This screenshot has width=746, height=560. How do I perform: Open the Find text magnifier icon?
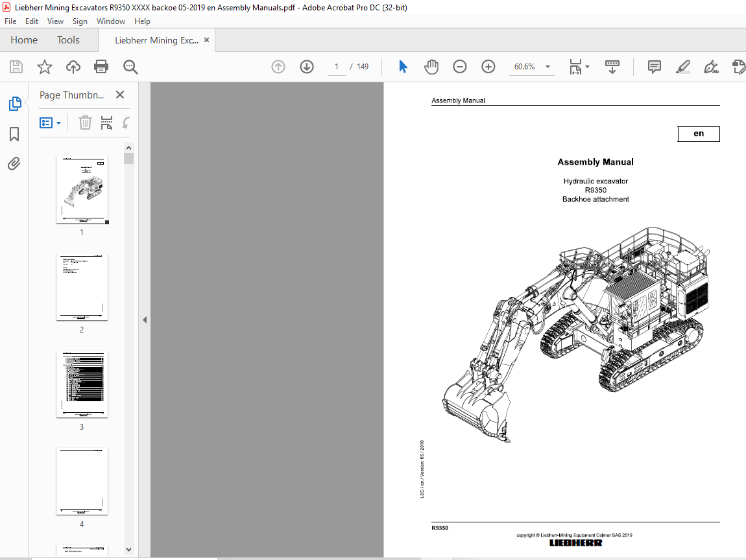(x=130, y=67)
